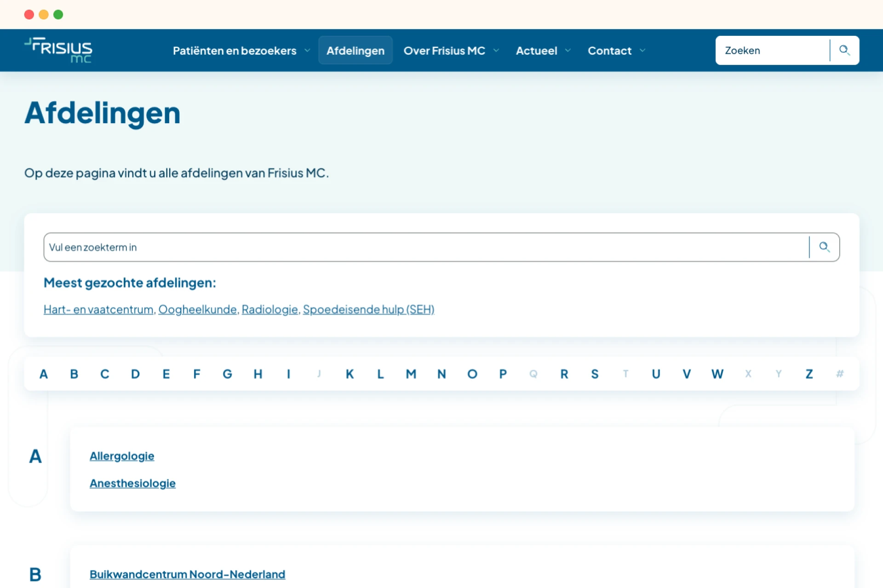Click the 'Meest gezochte afdelingen:' heading

tap(130, 283)
